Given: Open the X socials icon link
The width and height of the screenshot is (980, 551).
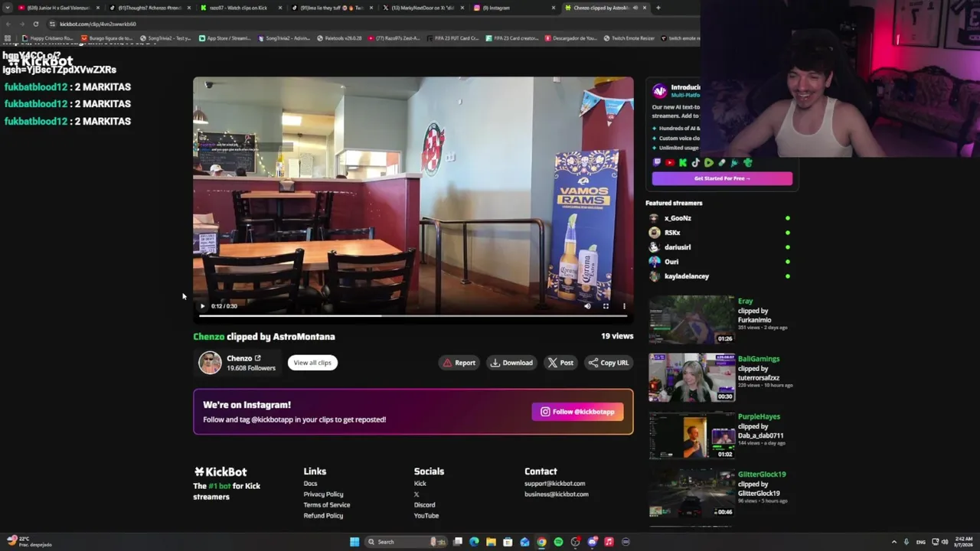Looking at the screenshot, I should pos(416,494).
